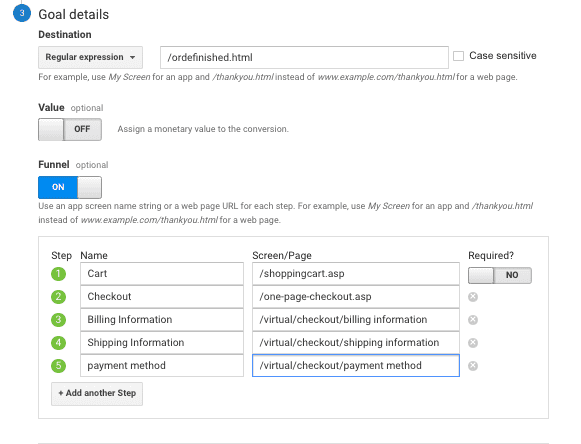
Task: Click the Billing Information name field
Action: [x=162, y=320]
